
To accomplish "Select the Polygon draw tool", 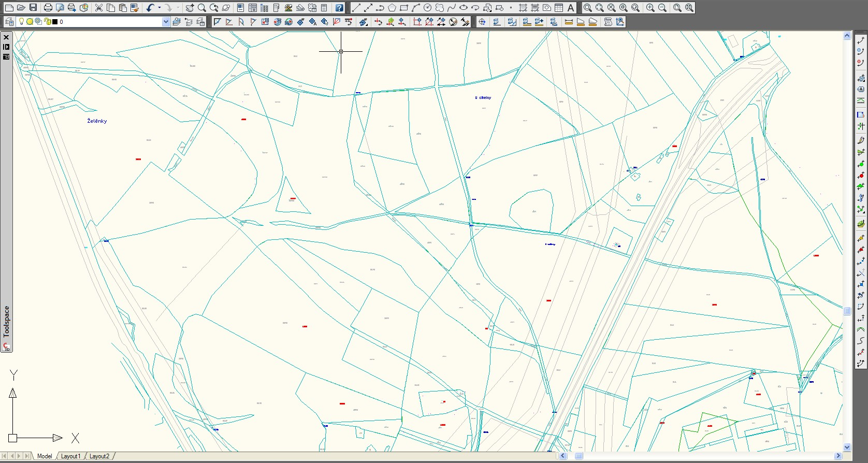I will (x=392, y=8).
